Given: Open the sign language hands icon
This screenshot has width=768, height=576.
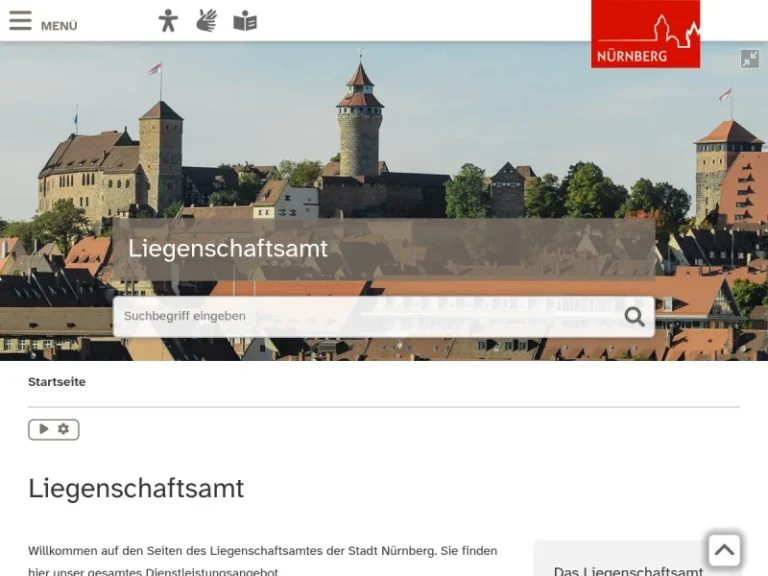Looking at the screenshot, I should point(207,21).
